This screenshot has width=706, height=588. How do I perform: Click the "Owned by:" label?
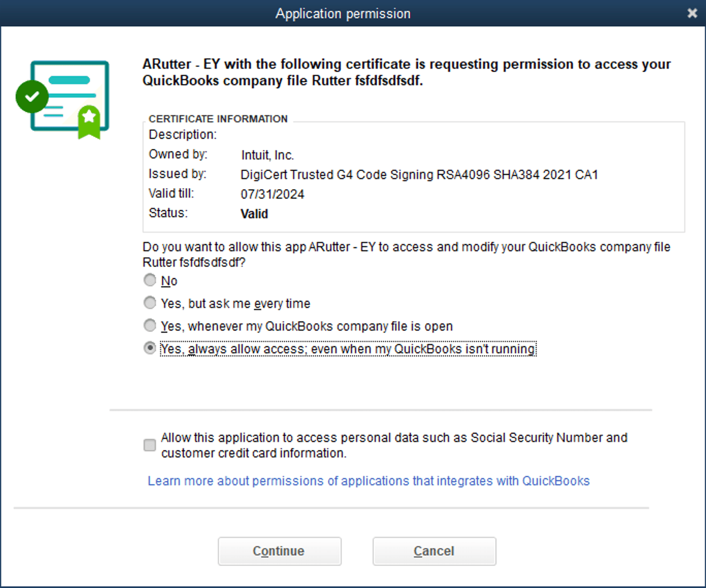(x=178, y=154)
